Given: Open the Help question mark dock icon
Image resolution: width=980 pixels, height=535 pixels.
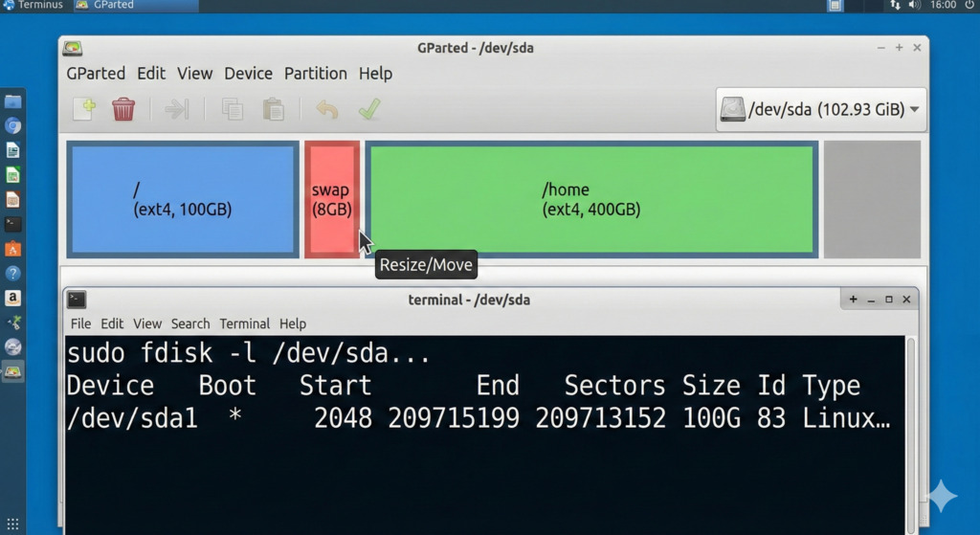Looking at the screenshot, I should pos(12,273).
